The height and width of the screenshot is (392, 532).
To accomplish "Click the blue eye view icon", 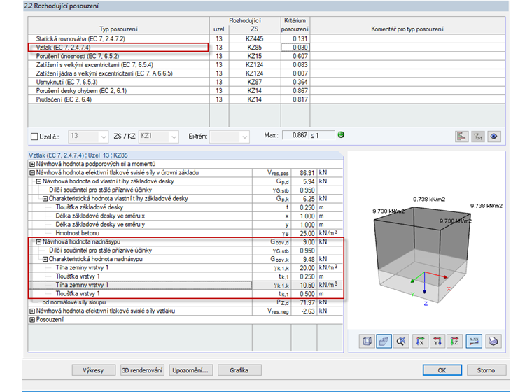I will click(x=494, y=136).
